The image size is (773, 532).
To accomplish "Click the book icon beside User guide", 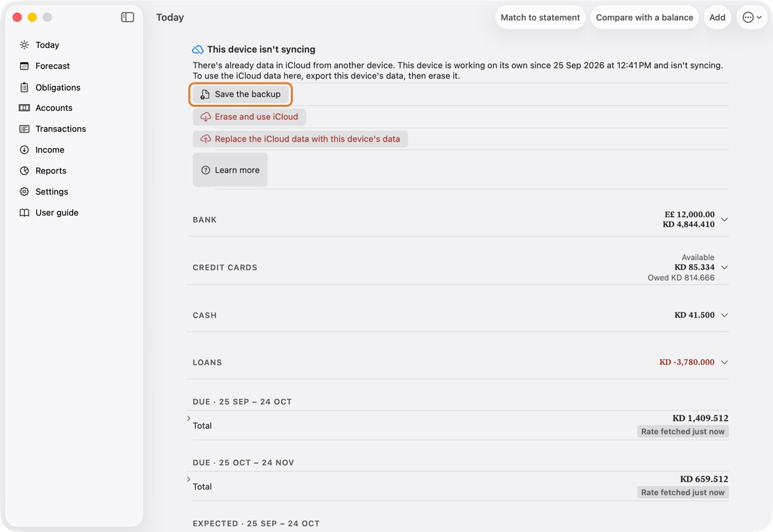I will pos(24,212).
